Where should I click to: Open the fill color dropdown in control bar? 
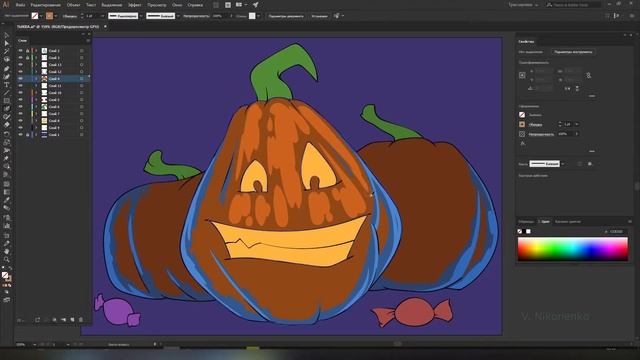click(41, 16)
